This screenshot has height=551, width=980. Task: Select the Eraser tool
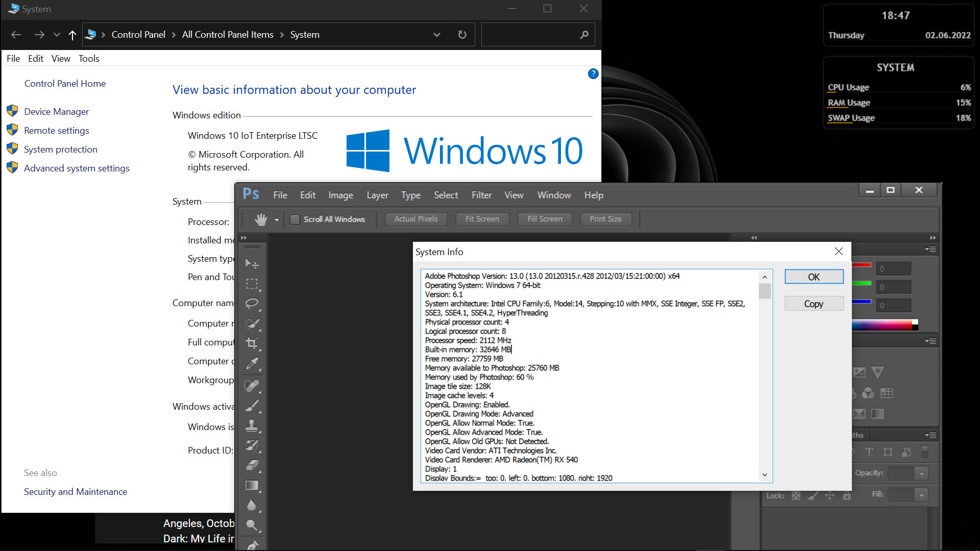252,465
